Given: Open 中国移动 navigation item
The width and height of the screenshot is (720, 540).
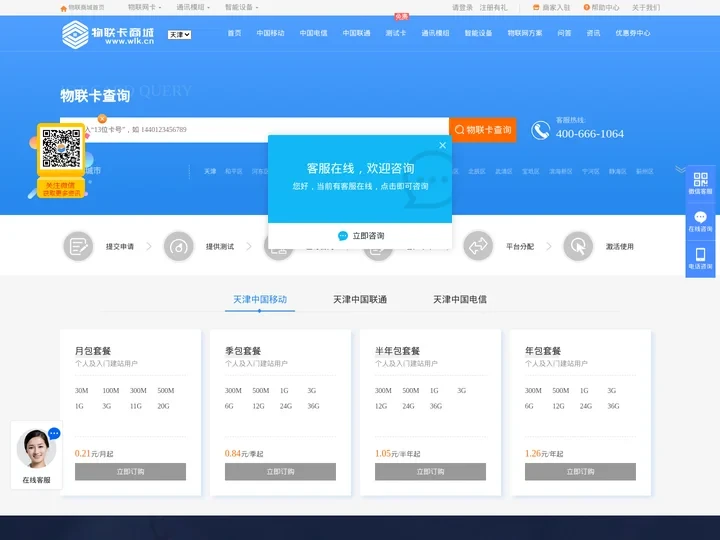Looking at the screenshot, I should click(x=270, y=33).
